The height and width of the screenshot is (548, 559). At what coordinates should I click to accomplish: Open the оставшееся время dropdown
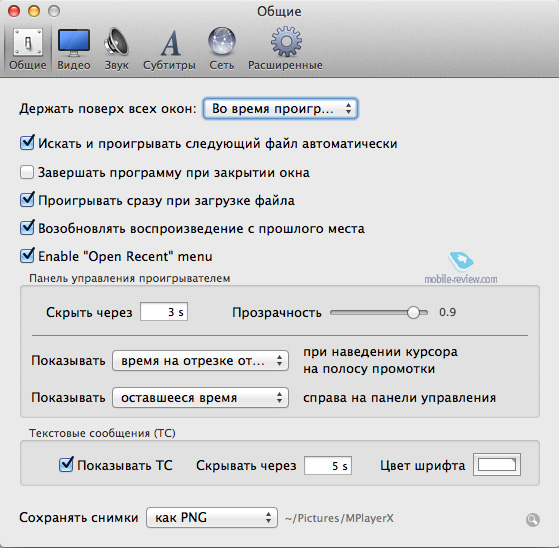tap(200, 398)
